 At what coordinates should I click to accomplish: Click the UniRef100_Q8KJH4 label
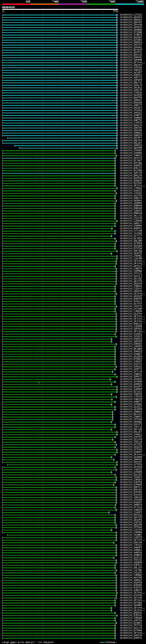[x=131, y=543]
